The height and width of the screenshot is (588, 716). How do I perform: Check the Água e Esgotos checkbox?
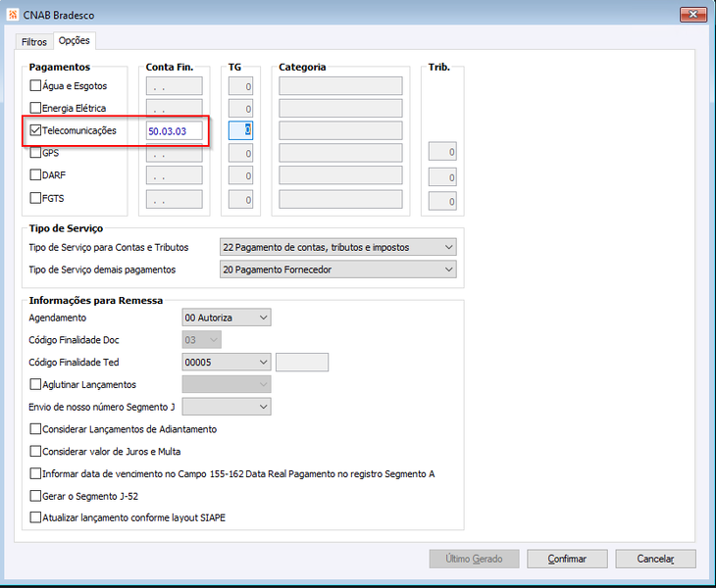pyautogui.click(x=35, y=85)
